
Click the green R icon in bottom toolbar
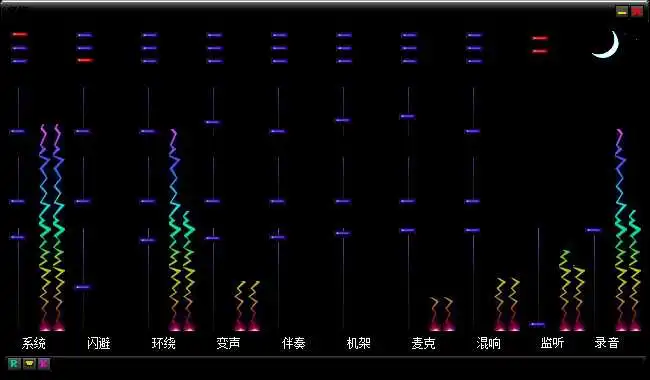point(14,364)
